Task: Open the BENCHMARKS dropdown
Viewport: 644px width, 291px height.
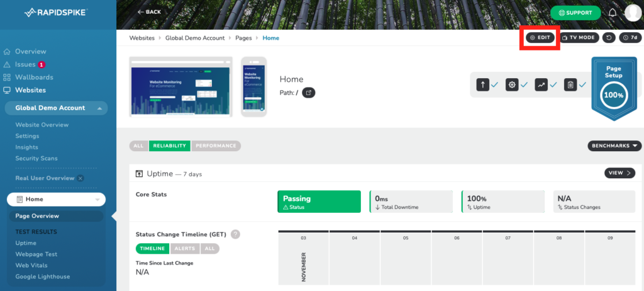Action: point(614,145)
